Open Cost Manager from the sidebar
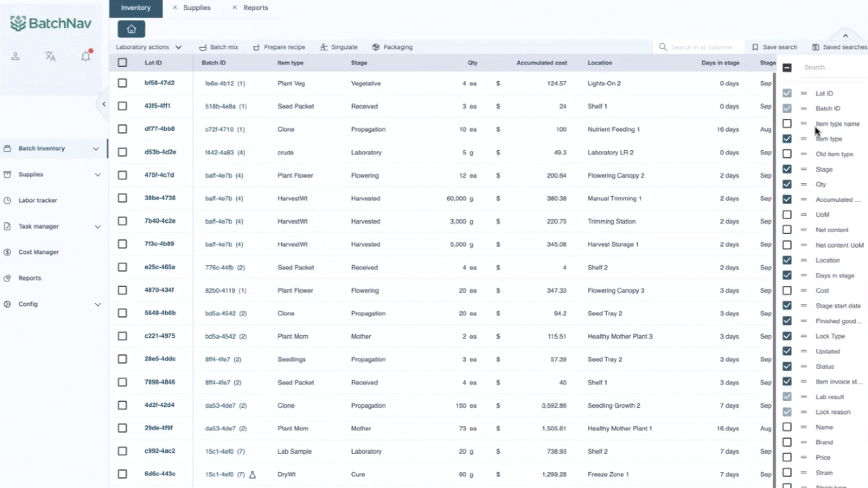 38,252
